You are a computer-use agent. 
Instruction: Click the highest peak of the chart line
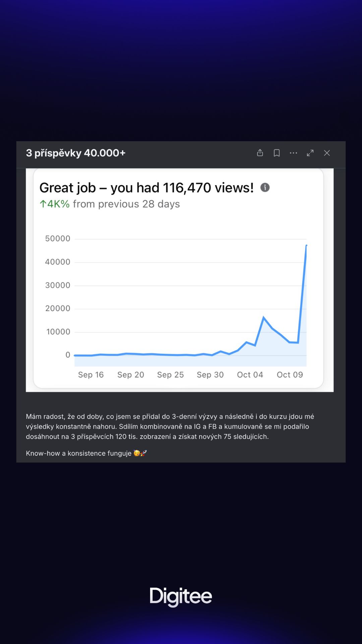[306, 246]
